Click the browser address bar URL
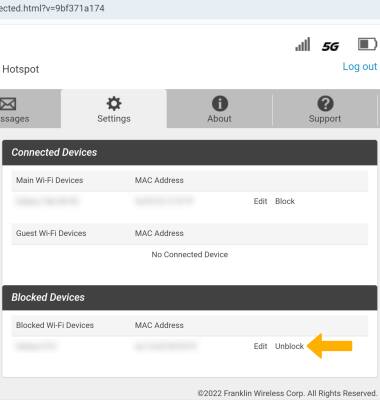The height and width of the screenshot is (400, 380). click(x=52, y=8)
